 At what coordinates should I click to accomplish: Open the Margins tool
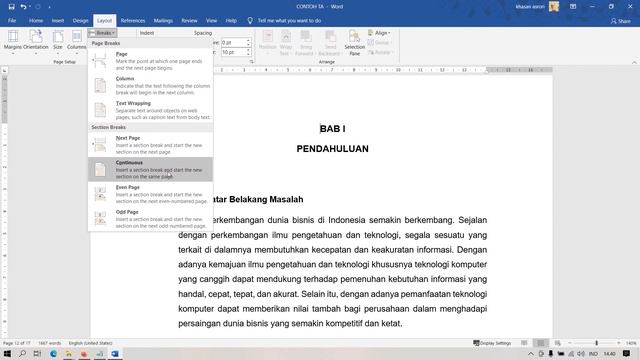coord(13,42)
